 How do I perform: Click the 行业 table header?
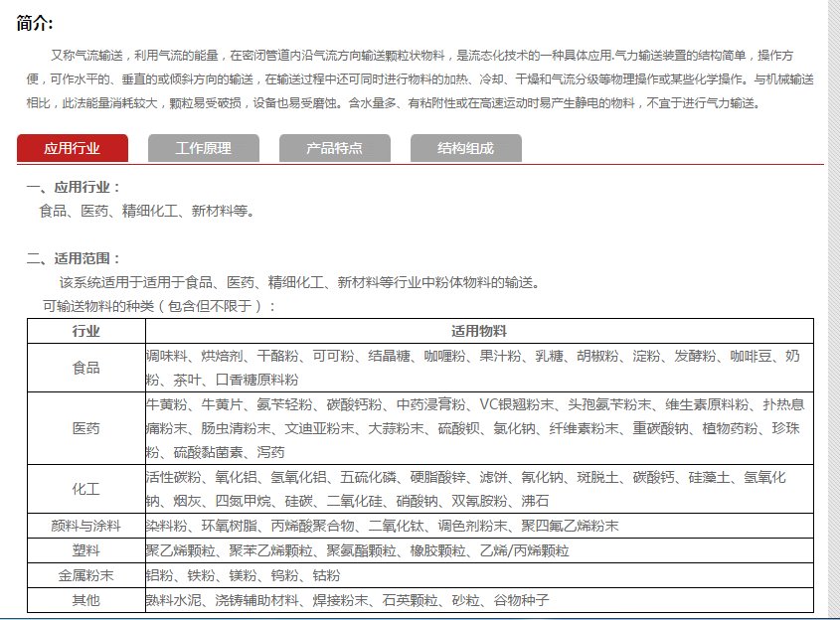tap(86, 331)
